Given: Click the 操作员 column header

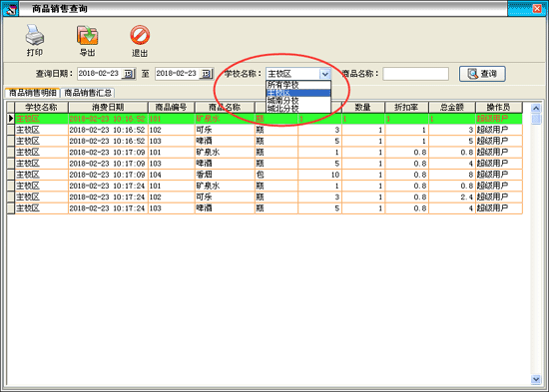Looking at the screenshot, I should click(498, 107).
